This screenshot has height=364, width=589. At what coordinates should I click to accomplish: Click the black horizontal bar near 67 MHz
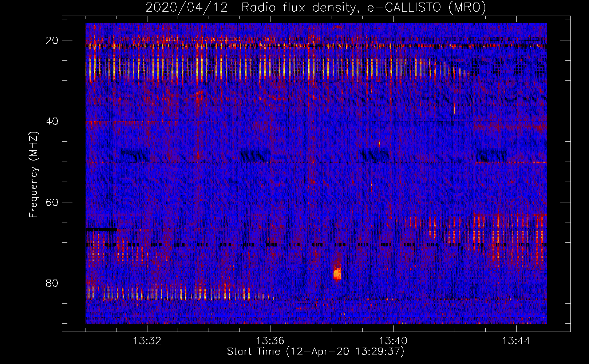tap(102, 229)
